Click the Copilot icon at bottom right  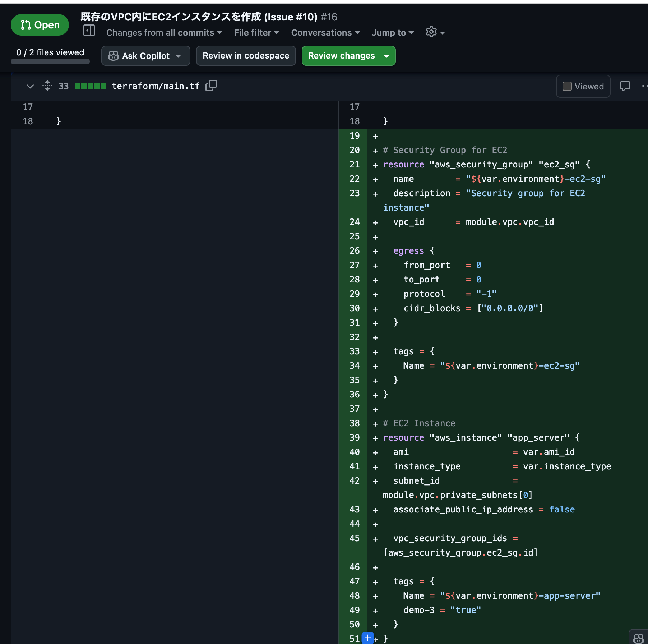(638, 638)
